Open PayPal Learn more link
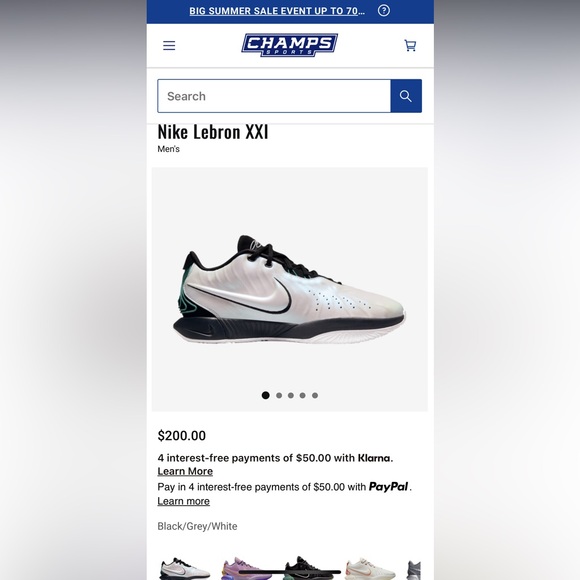This screenshot has height=580, width=580. pyautogui.click(x=183, y=501)
